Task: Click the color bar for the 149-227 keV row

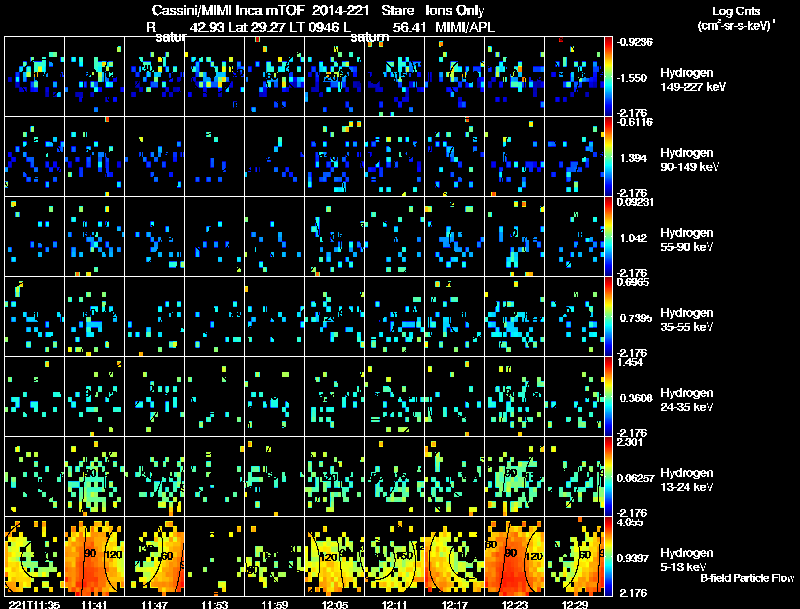Action: click(608, 77)
